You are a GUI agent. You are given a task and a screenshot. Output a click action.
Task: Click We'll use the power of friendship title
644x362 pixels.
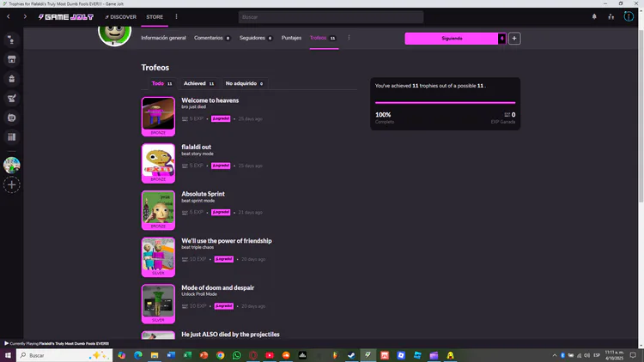click(227, 240)
